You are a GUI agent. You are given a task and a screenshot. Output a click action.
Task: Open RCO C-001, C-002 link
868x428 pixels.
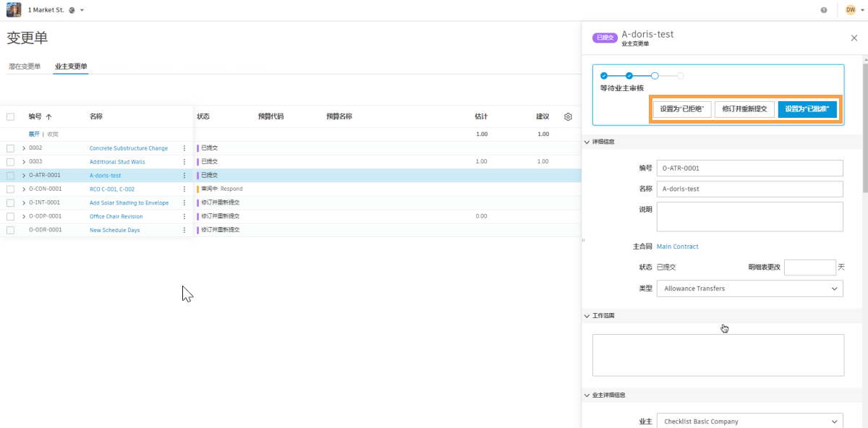click(112, 189)
